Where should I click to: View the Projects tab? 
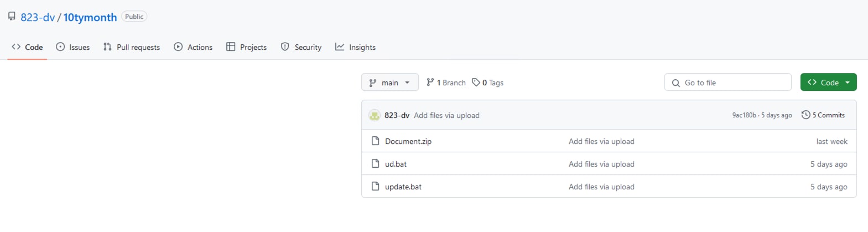point(247,47)
